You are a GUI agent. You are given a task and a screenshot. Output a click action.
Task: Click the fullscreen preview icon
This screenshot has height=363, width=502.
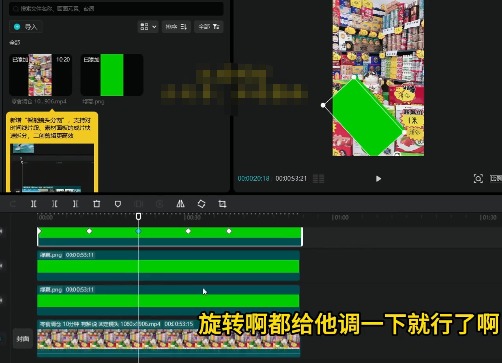pyautogui.click(x=478, y=179)
